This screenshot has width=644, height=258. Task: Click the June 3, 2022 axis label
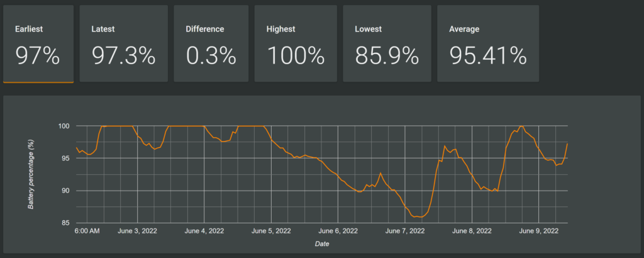click(x=138, y=232)
